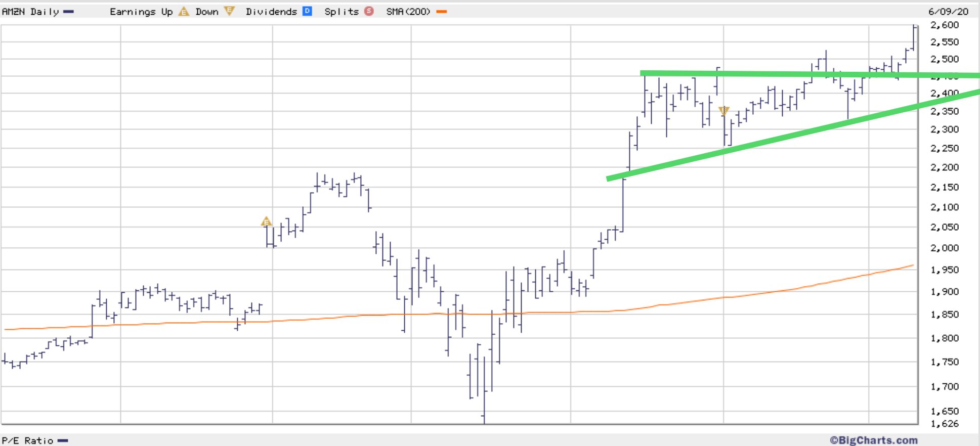Image resolution: width=980 pixels, height=446 pixels.
Task: Click the 1,626 price axis label
Action: pos(945,424)
